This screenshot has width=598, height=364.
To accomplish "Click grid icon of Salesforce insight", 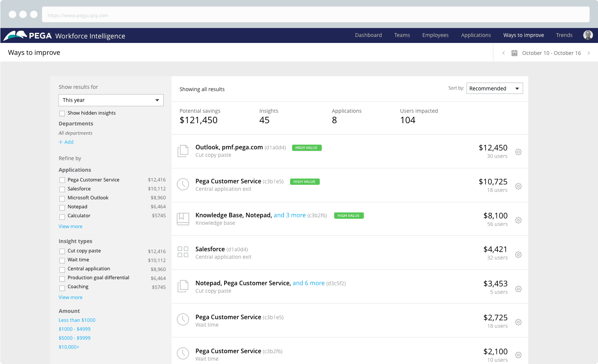I will point(183,252).
